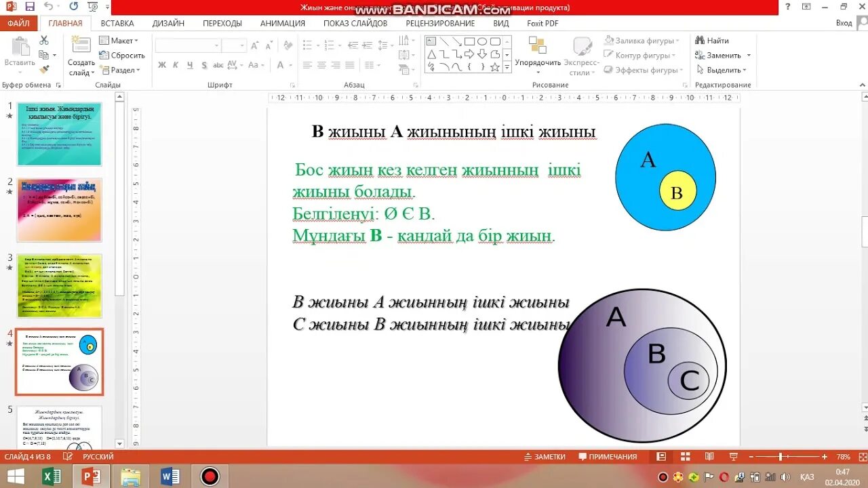868x488 pixels.
Task: Open Эффекты фигуры effects dropdown
Action: (644, 70)
